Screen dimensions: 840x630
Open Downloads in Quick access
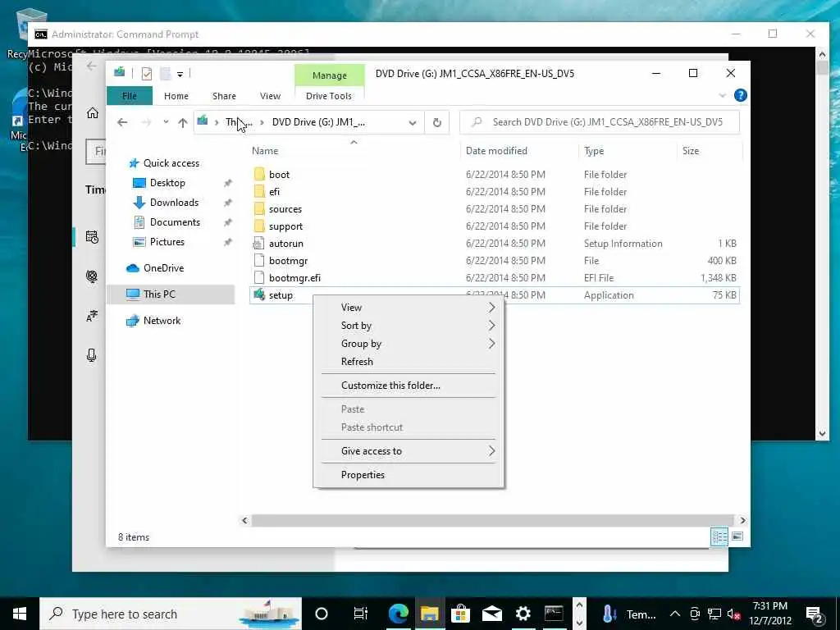174,203
